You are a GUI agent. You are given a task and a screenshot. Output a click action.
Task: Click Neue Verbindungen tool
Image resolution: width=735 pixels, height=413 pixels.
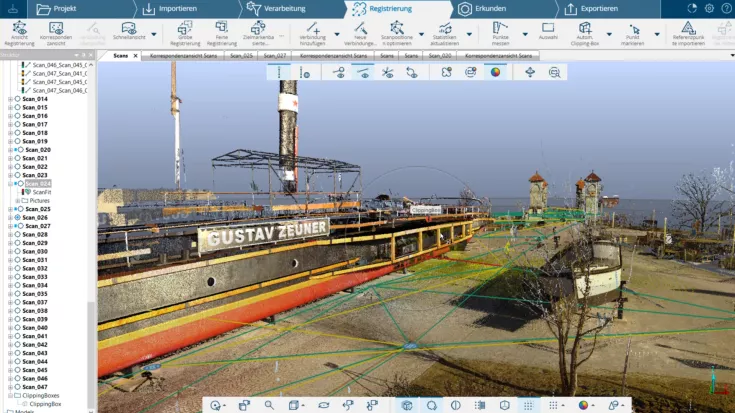pos(360,34)
